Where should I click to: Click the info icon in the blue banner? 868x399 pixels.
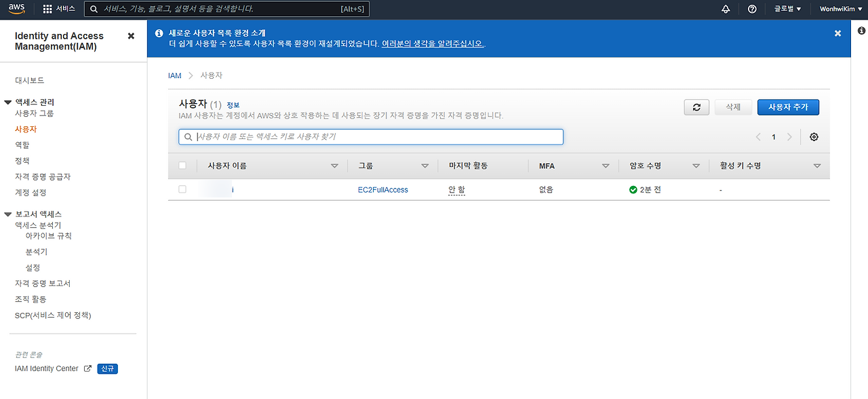coord(159,33)
